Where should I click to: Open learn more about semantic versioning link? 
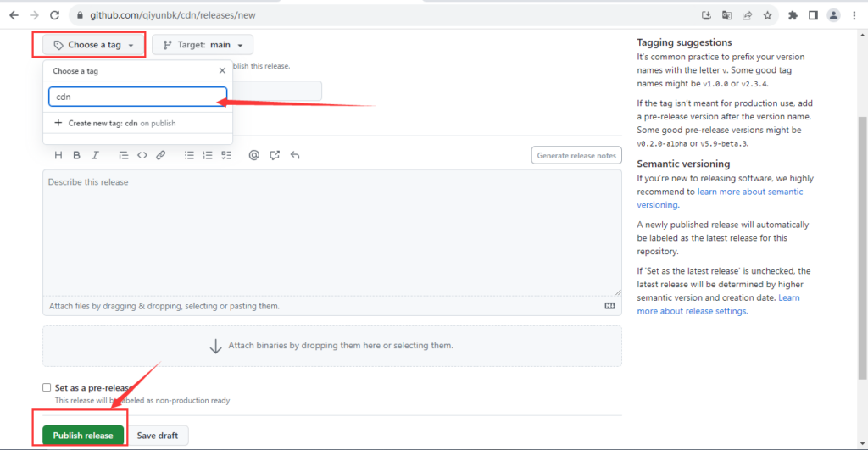[x=720, y=198]
